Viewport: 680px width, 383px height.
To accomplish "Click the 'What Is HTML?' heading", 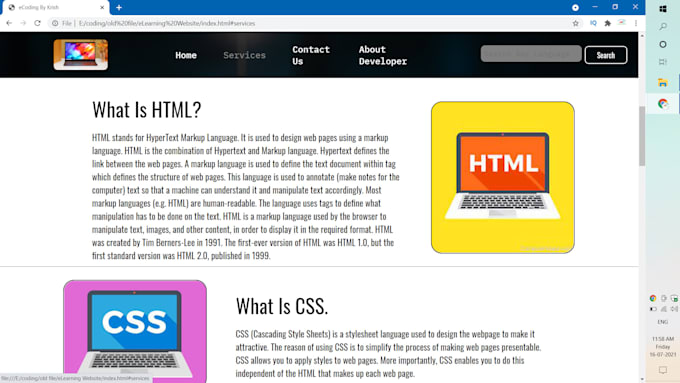I will coord(147,110).
